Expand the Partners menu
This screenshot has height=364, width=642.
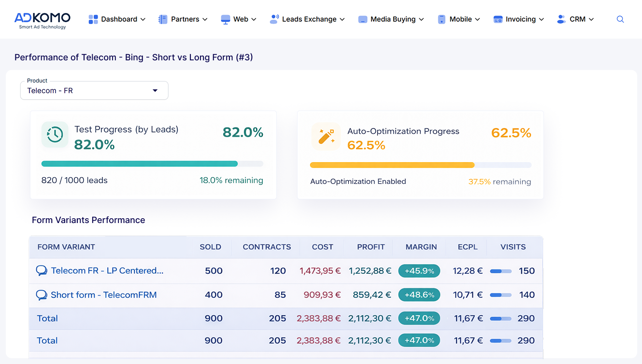(x=183, y=19)
